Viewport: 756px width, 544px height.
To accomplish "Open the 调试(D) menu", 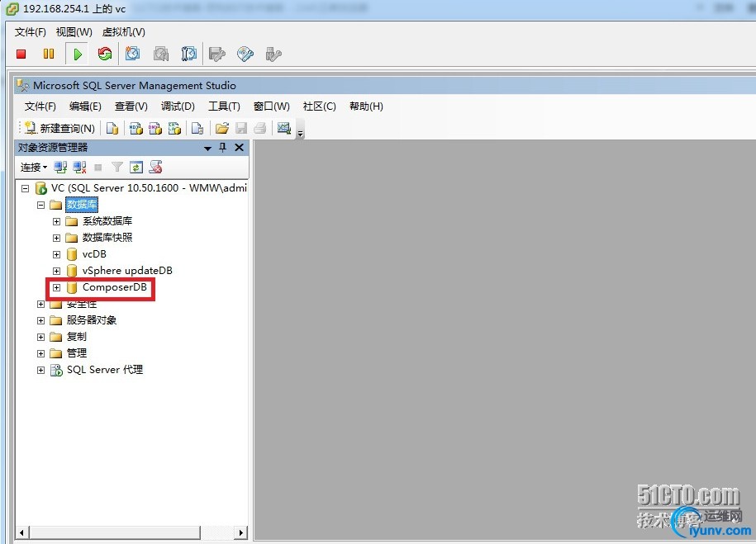I will [178, 106].
